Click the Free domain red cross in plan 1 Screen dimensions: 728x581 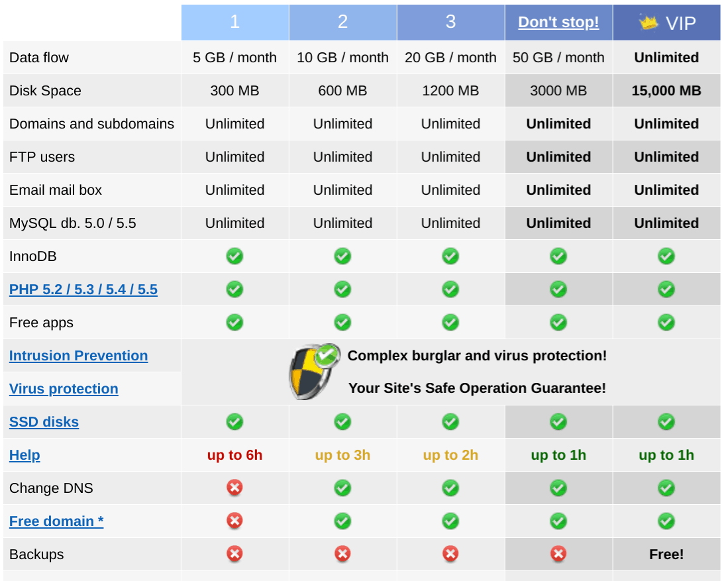point(234,521)
